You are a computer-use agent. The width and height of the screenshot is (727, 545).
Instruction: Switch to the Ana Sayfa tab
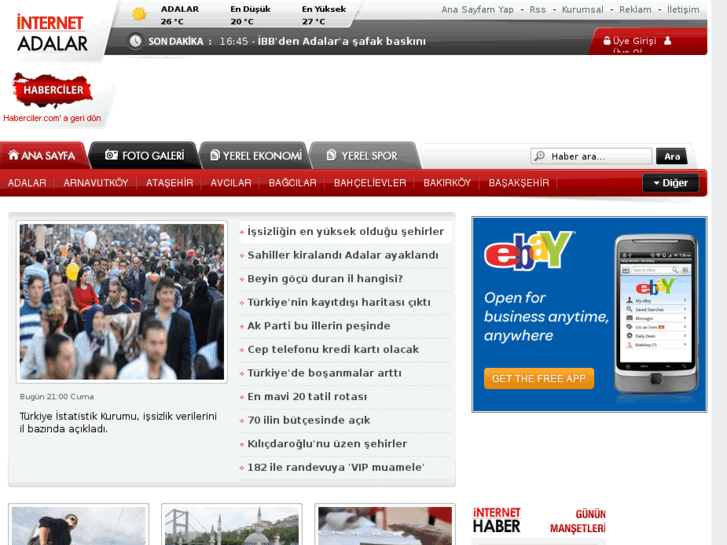click(x=43, y=155)
